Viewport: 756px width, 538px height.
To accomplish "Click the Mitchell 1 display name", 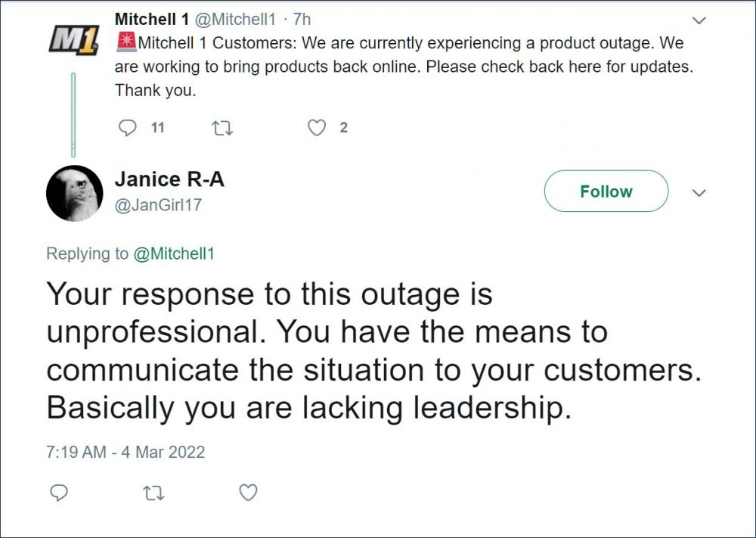I will click(x=151, y=20).
